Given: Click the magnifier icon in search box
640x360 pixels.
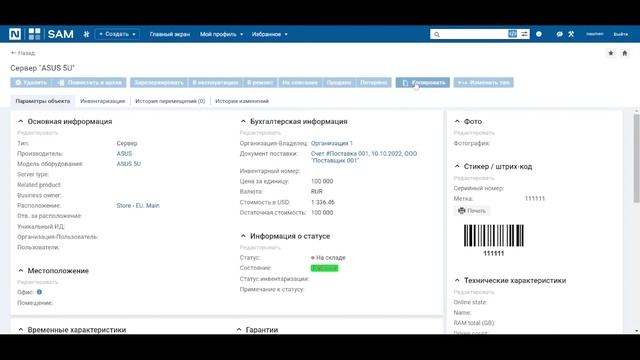Looking at the screenshot, I should [437, 34].
